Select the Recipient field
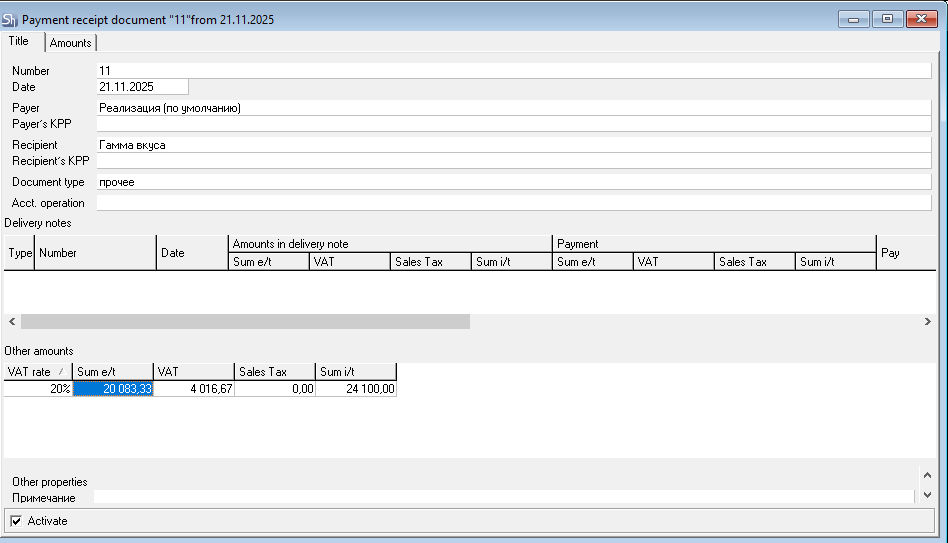The height and width of the screenshot is (543, 948). pos(513,145)
